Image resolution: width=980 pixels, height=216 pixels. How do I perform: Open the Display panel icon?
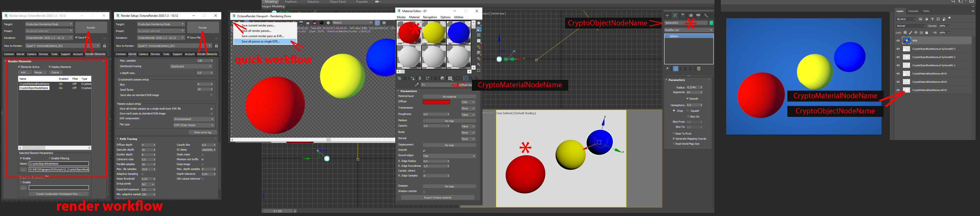[x=698, y=16]
